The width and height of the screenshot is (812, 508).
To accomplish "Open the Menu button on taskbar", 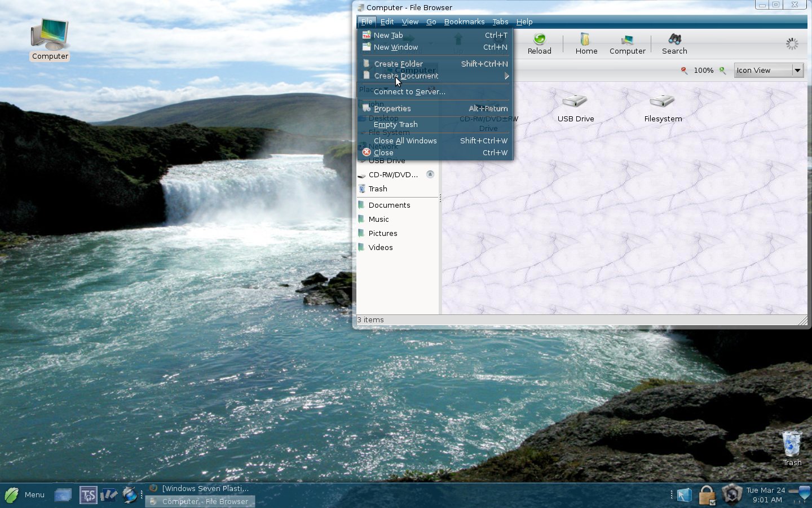I will click(x=24, y=495).
